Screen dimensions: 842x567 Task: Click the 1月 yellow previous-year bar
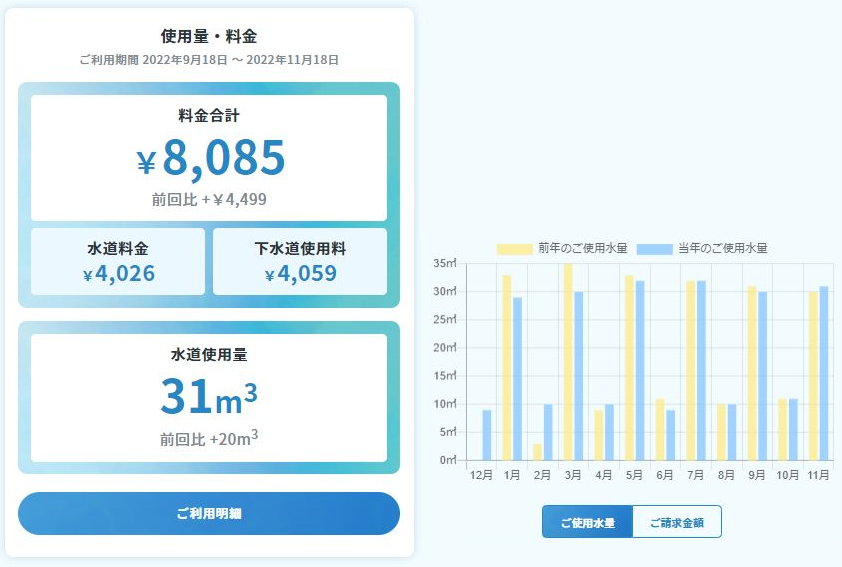(x=506, y=368)
